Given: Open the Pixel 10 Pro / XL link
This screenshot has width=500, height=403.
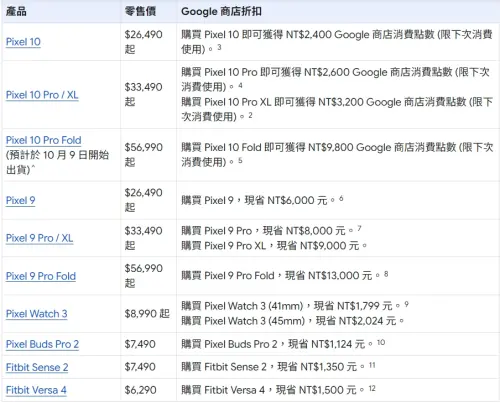Looking at the screenshot, I should [x=42, y=95].
